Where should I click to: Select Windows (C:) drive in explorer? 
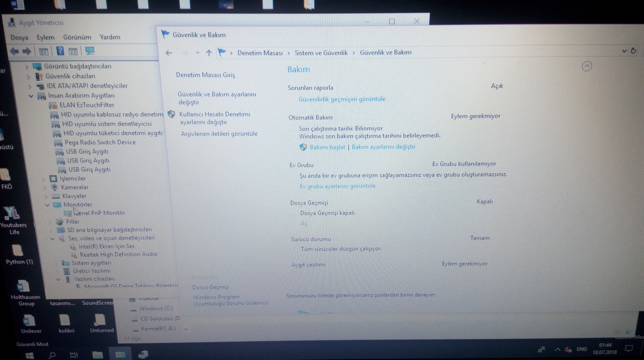point(156,308)
